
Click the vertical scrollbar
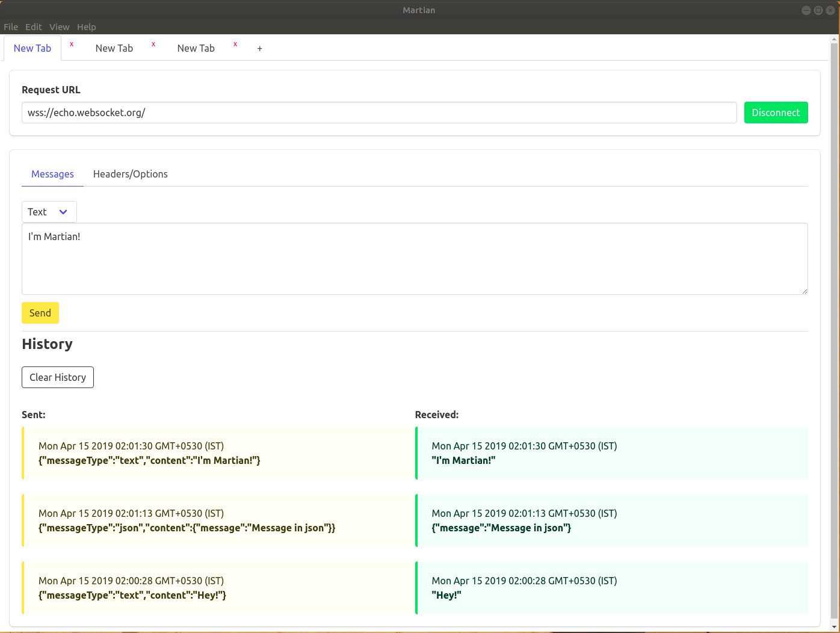click(x=834, y=331)
